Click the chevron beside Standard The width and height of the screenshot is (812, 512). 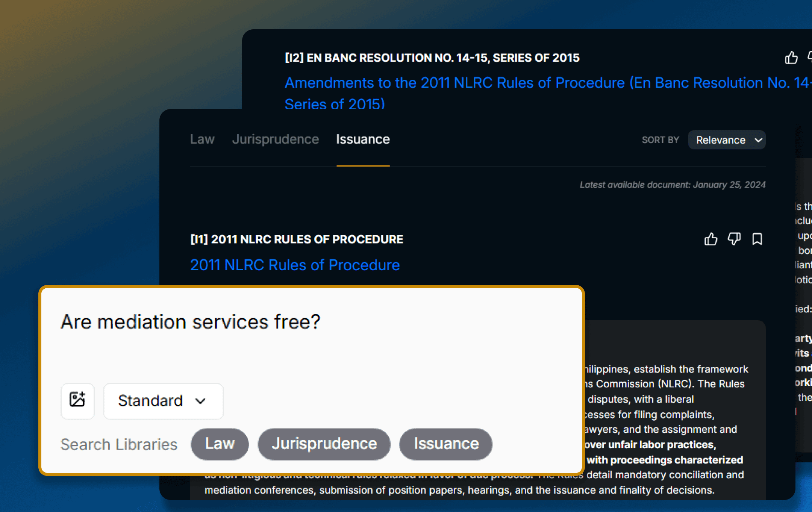[x=200, y=401]
